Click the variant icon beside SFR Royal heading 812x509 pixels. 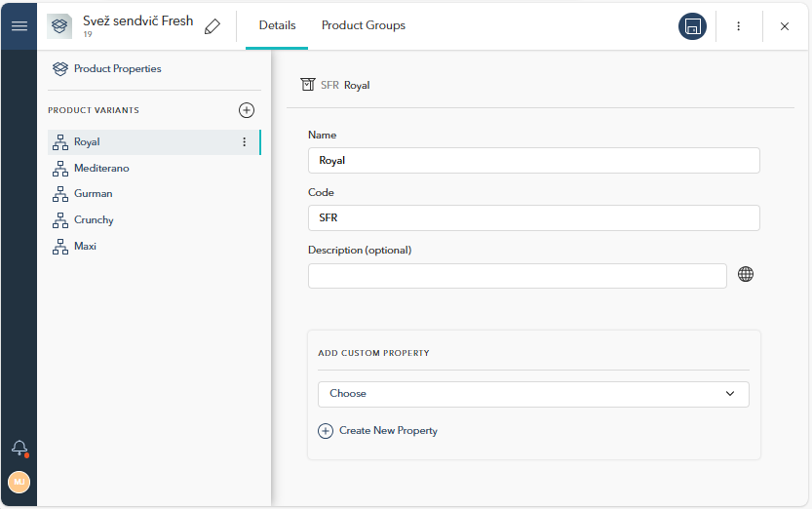click(x=308, y=85)
